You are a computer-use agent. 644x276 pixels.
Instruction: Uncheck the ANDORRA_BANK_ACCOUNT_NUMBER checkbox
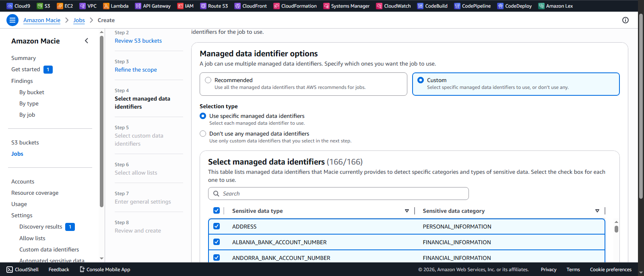pos(217,257)
